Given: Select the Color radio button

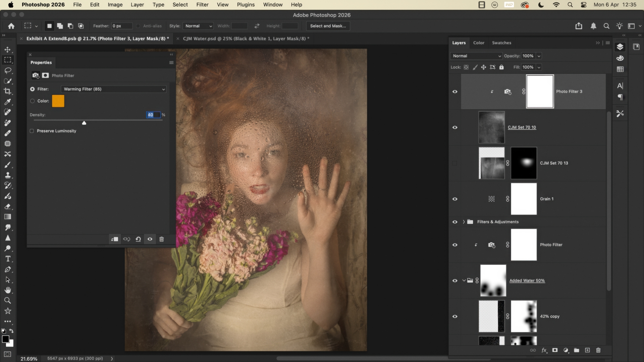Looking at the screenshot, I should pos(33,101).
